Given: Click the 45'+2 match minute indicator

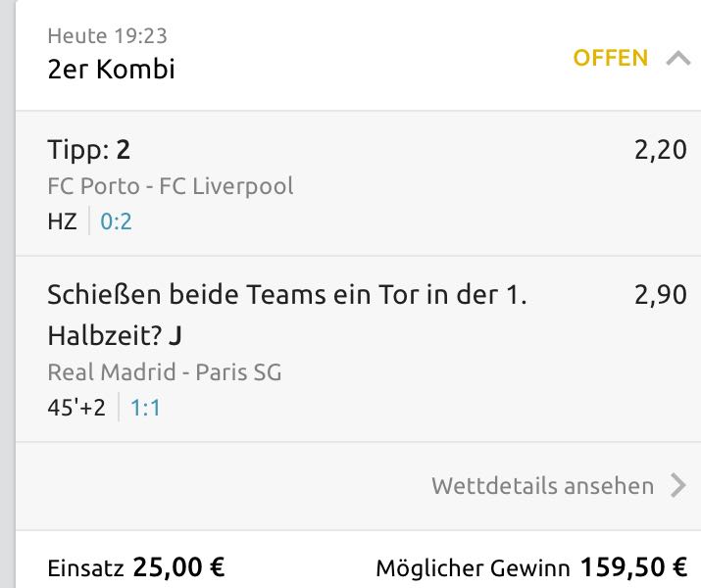Looking at the screenshot, I should click(75, 408).
